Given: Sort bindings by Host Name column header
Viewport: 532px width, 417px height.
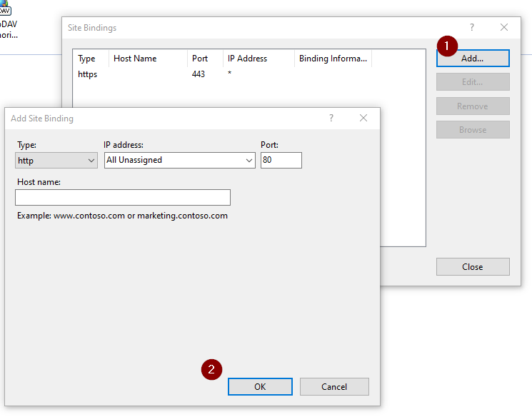Looking at the screenshot, I should (x=149, y=59).
